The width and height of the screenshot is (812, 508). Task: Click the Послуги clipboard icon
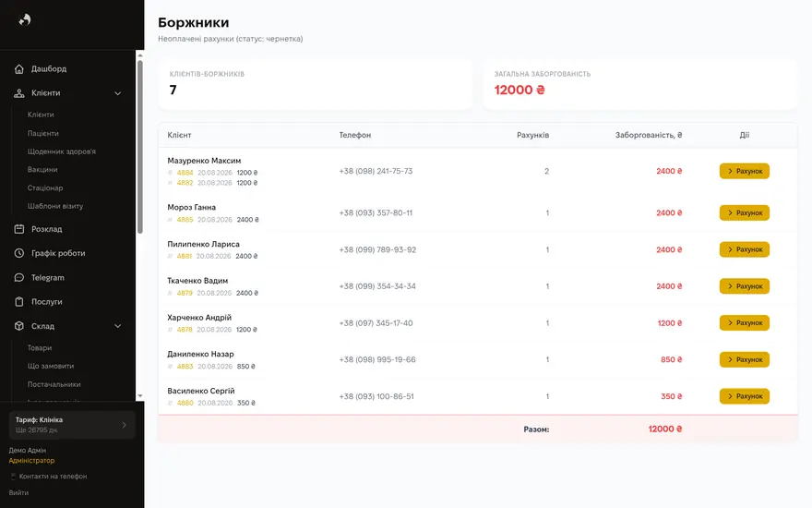point(19,302)
